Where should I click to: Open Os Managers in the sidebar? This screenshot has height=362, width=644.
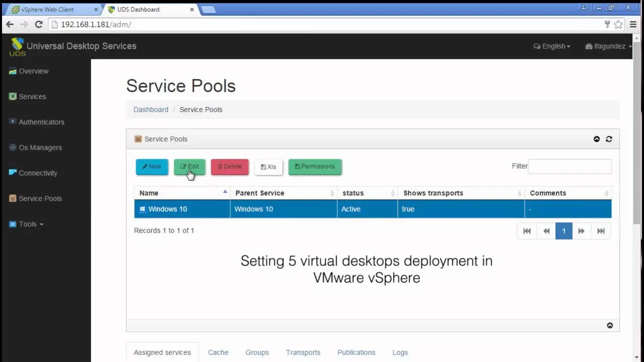click(x=35, y=148)
